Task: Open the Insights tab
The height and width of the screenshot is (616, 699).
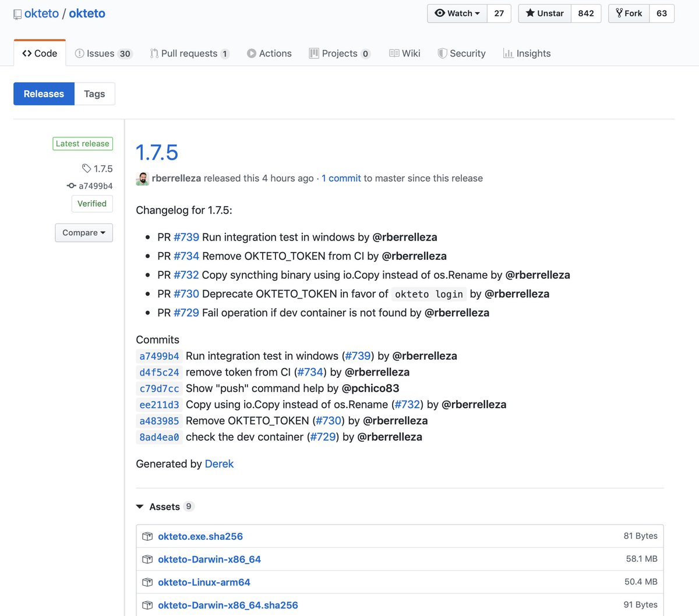Action: pyautogui.click(x=527, y=54)
